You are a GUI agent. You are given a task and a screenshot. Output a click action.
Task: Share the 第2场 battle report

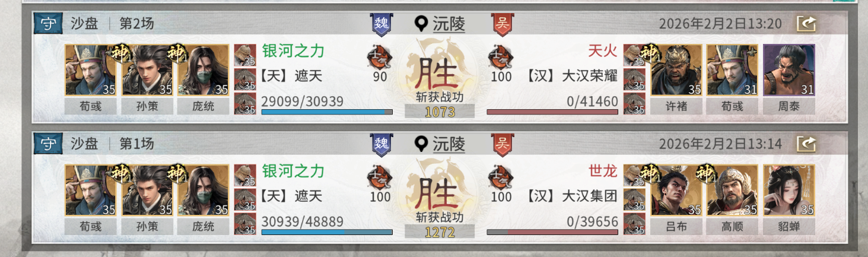point(806,24)
